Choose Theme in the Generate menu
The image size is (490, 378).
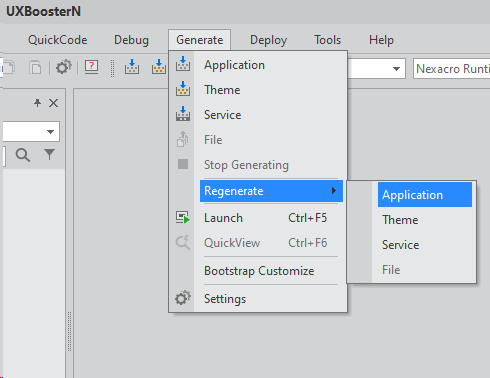pyautogui.click(x=258, y=90)
